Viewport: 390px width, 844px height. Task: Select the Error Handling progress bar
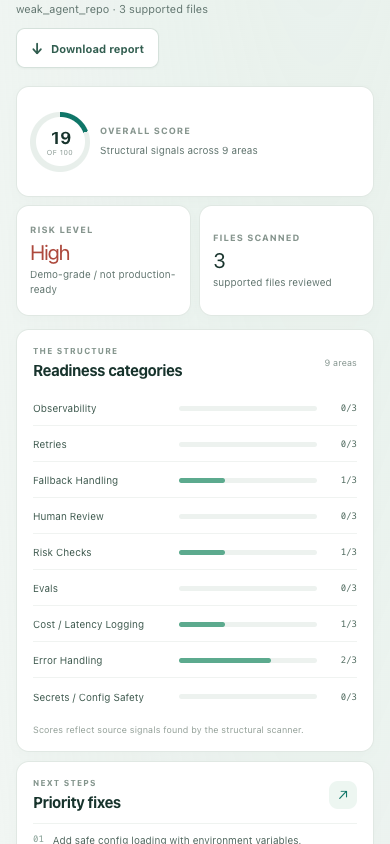pos(247,660)
